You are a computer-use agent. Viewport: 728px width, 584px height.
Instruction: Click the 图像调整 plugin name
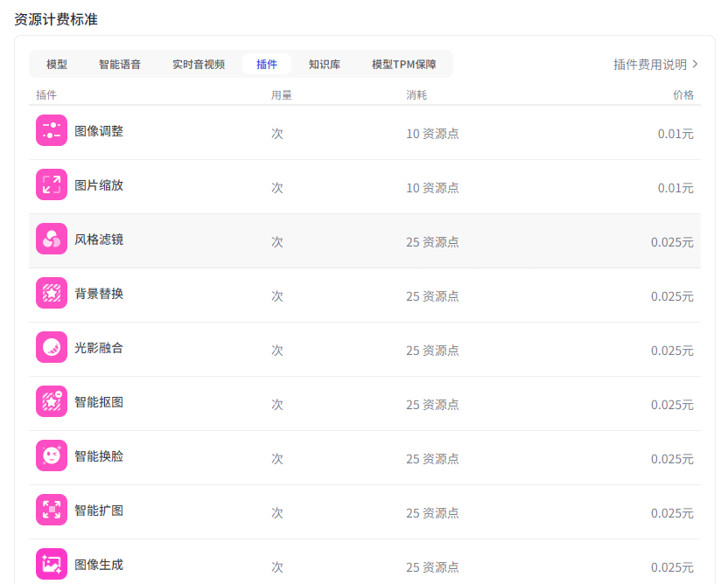(99, 131)
